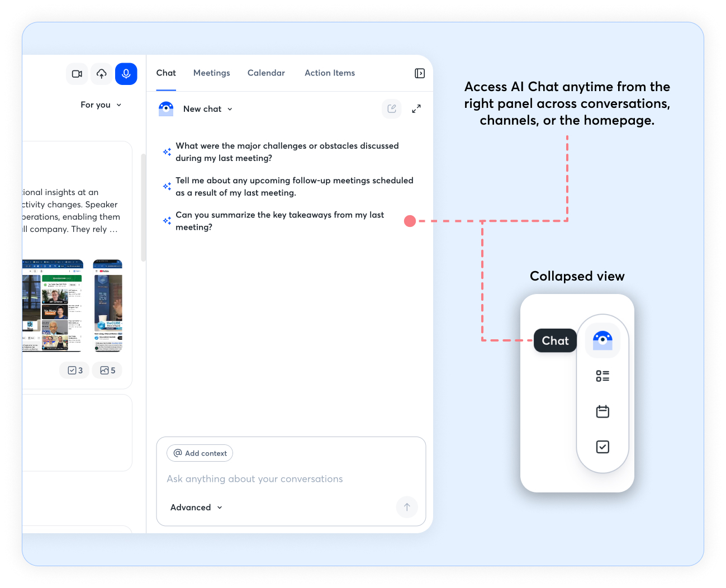Expand chat to full screen
This screenshot has width=726, height=588.
click(x=416, y=109)
